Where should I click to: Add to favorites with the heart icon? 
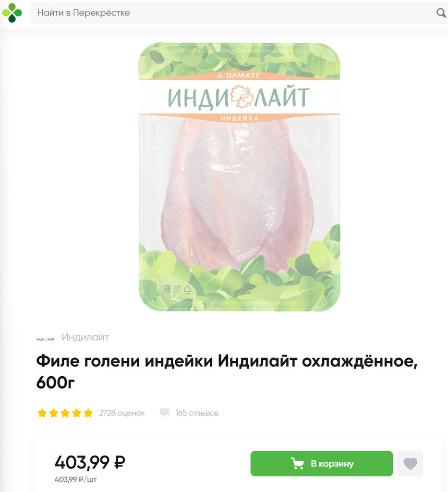pos(410,464)
